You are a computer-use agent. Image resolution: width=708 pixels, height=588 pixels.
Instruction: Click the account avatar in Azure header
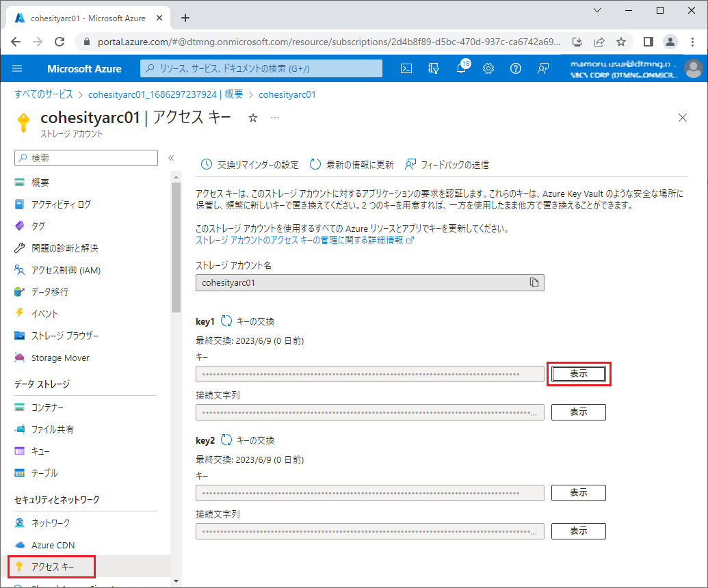693,68
